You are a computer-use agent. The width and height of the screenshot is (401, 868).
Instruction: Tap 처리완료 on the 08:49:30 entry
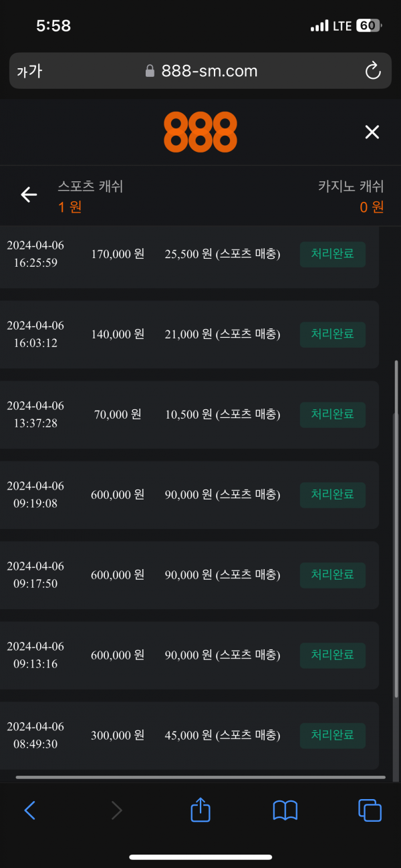pos(332,736)
